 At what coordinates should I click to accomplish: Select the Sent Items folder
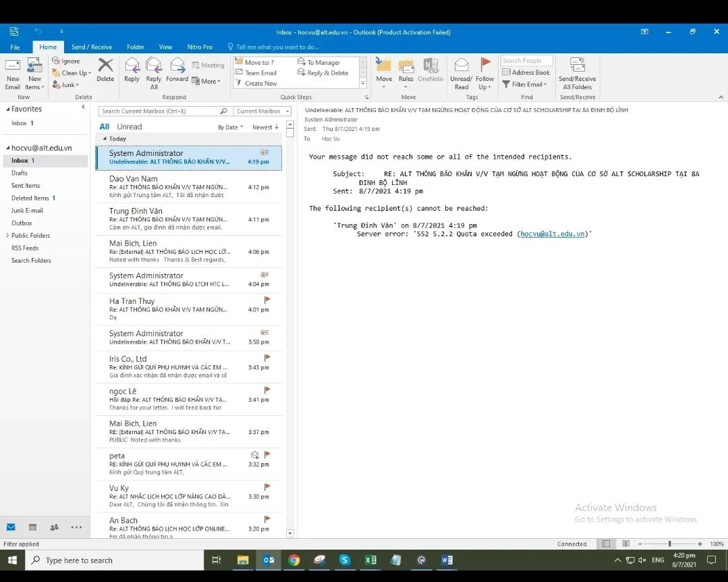(26, 185)
